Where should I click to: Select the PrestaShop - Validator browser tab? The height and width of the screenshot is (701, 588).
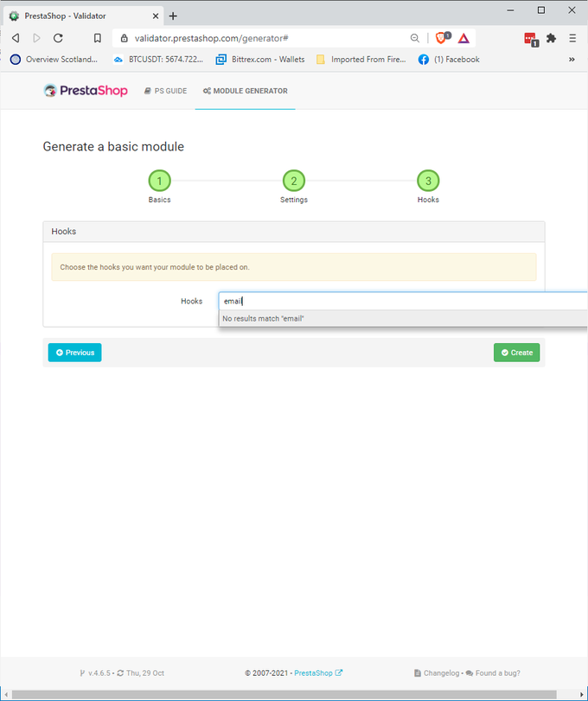tap(83, 16)
